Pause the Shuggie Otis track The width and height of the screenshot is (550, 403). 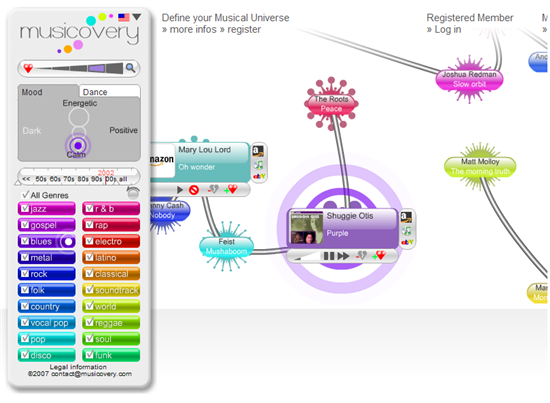329,256
